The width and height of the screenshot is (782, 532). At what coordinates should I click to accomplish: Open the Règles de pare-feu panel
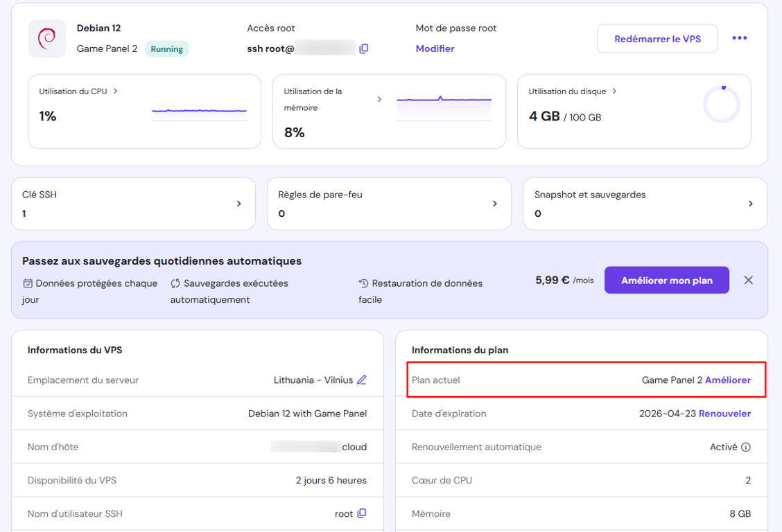coord(495,204)
